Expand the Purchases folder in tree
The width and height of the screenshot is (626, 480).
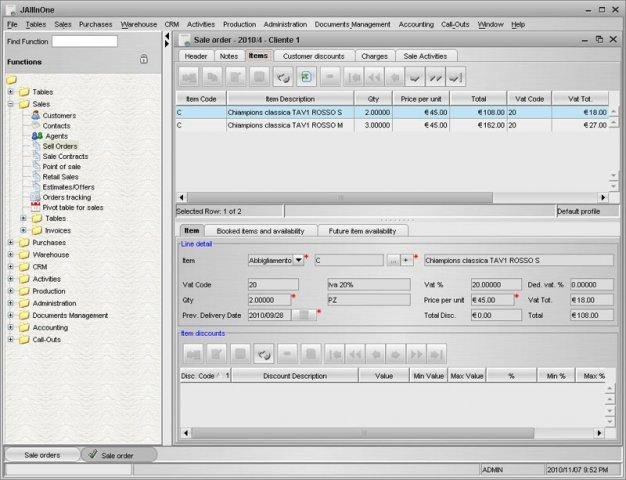pyautogui.click(x=10, y=242)
